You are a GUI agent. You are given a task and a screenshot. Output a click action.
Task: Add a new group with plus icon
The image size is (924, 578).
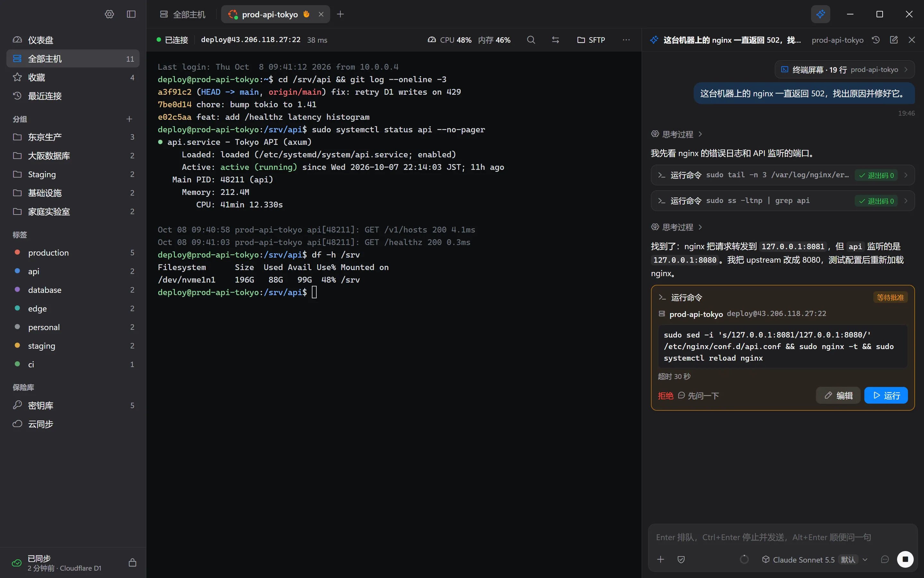[129, 119]
